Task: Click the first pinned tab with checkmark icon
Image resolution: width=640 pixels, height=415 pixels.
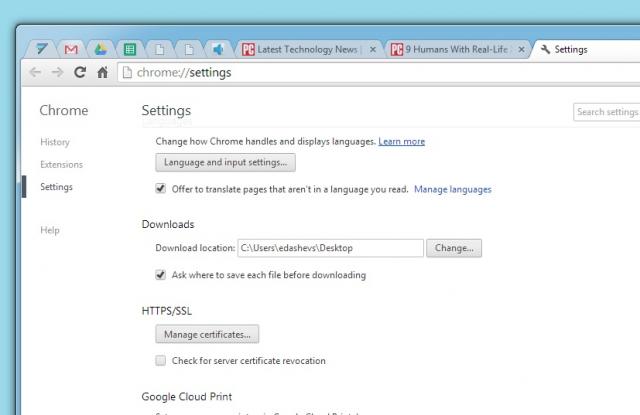Action: point(42,49)
